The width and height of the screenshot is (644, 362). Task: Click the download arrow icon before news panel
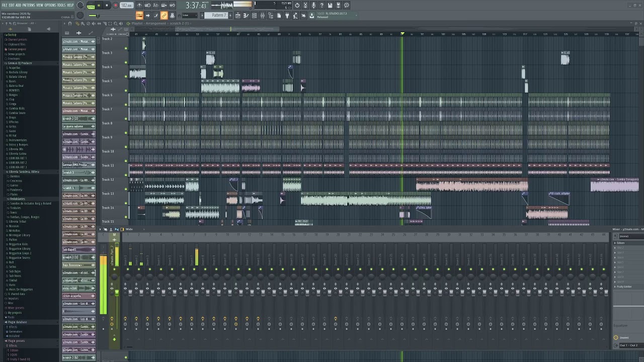(311, 16)
